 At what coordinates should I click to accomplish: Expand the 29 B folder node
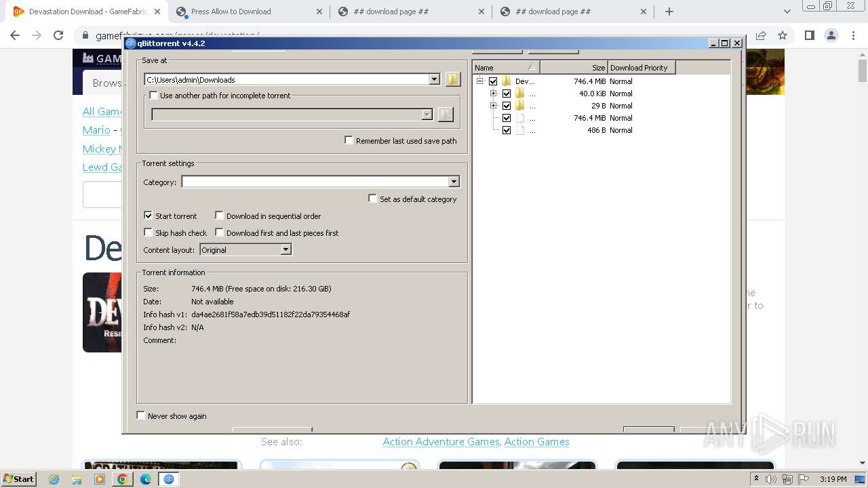(x=494, y=106)
